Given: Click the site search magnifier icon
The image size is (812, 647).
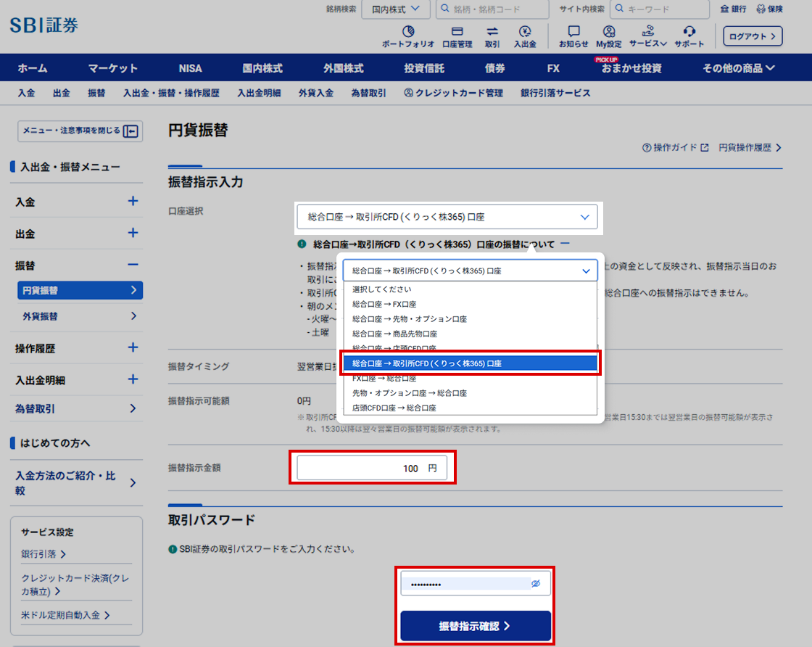Looking at the screenshot, I should pyautogui.click(x=619, y=9).
